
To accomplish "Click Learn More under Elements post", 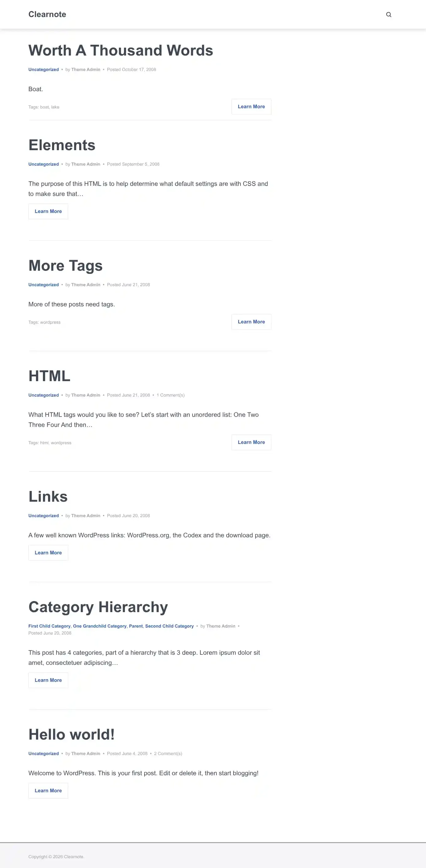I will tap(48, 211).
